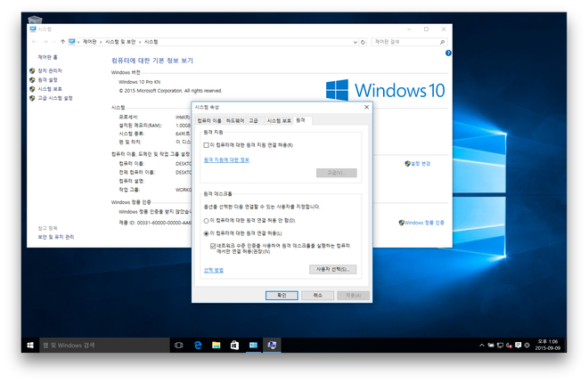Viewport: 588px width, 383px height.
Task: Open Device Manager (장치 관리자) in sidebar
Action: (x=50, y=71)
